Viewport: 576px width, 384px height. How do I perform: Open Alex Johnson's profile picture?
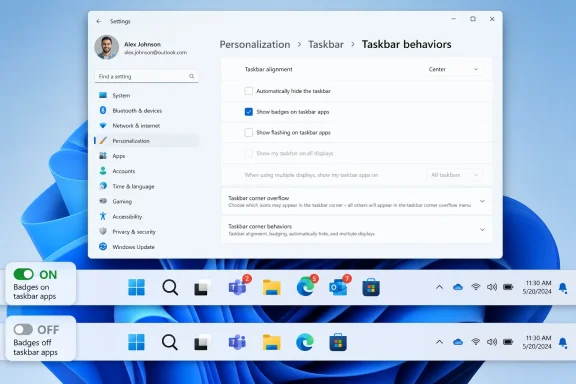(x=107, y=47)
